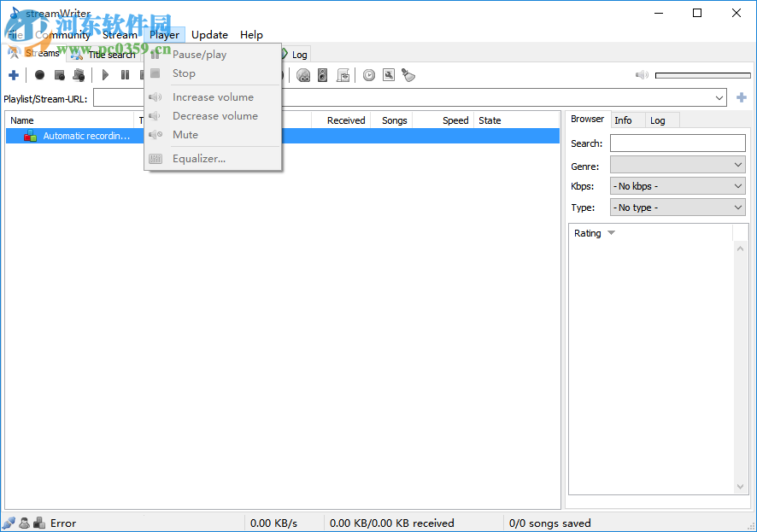The height and width of the screenshot is (532, 757).
Task: Select the equalizer speaker icon on the toolbar
Action: 322,75
